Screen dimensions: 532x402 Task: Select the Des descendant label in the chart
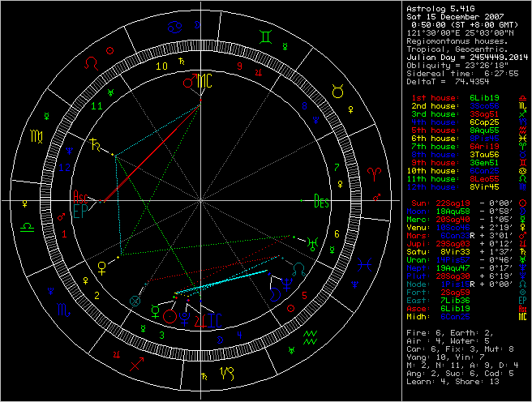click(321, 199)
